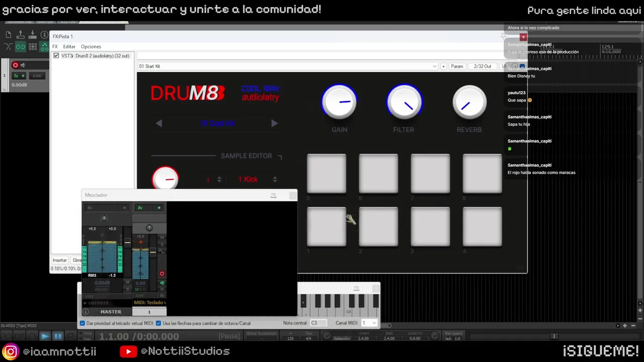Toggle record arm on mixer track 1
This screenshot has height=362, width=644.
(162, 274)
